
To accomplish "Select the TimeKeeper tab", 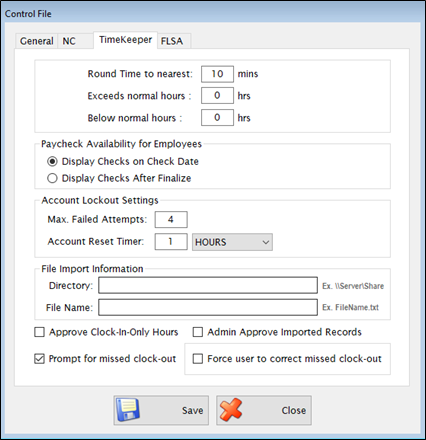I will (125, 40).
